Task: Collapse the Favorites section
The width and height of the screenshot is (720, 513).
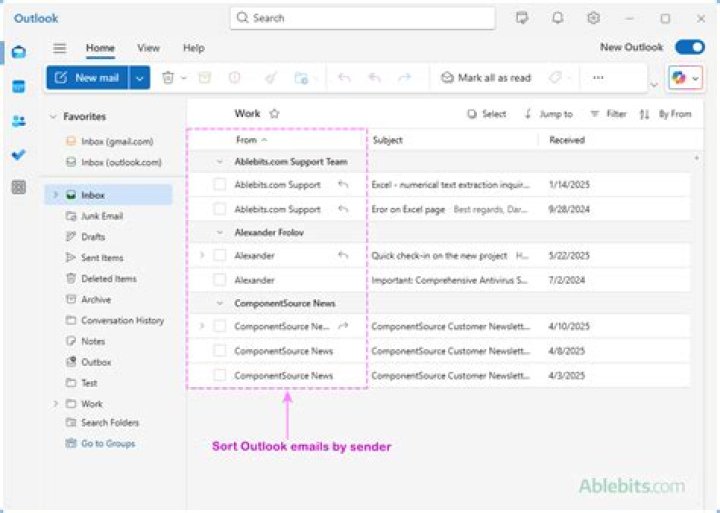Action: click(x=53, y=117)
